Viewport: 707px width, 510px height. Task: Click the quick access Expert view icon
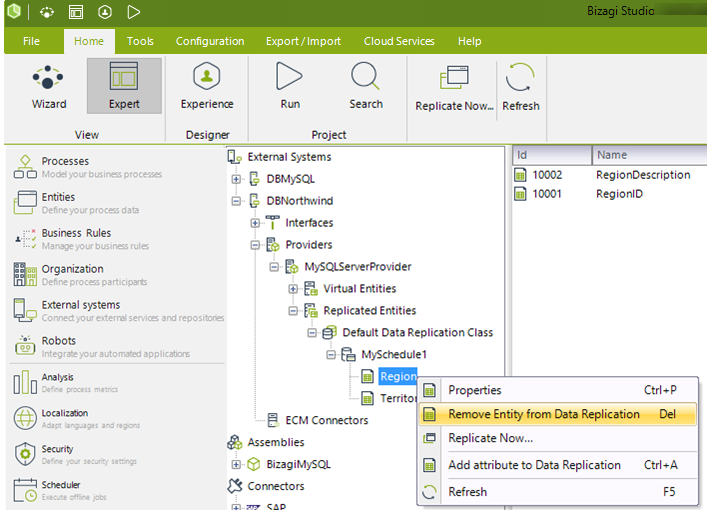click(76, 12)
